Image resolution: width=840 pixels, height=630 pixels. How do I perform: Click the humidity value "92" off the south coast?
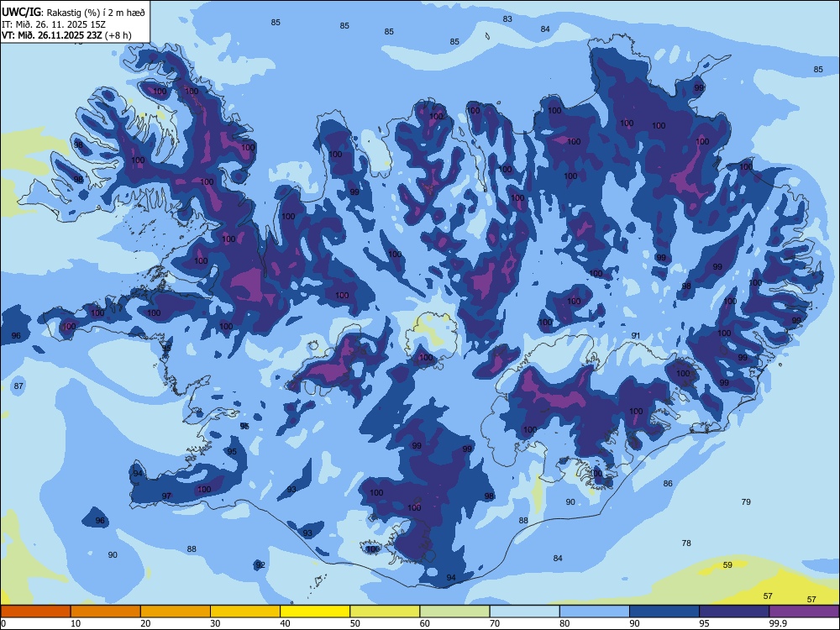[x=260, y=565]
